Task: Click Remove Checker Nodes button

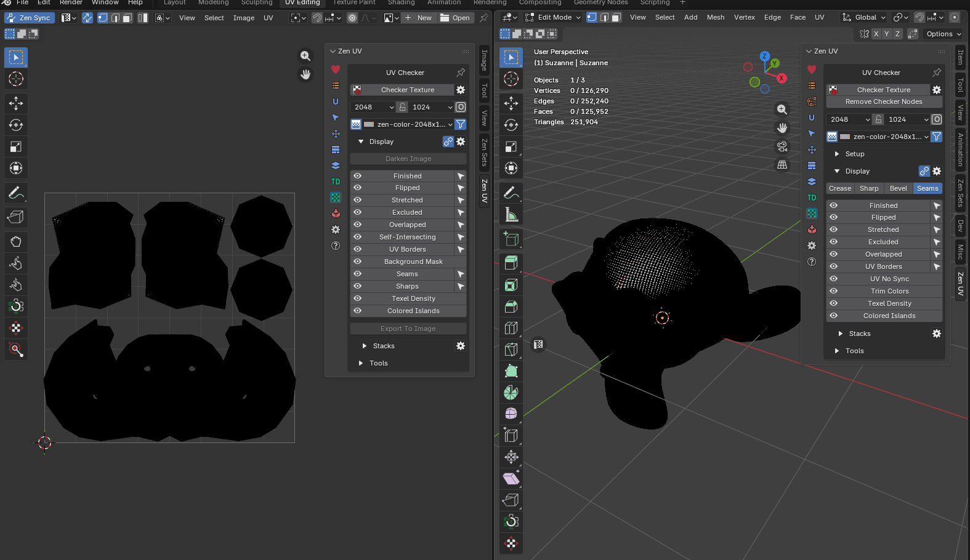Action: (x=883, y=102)
